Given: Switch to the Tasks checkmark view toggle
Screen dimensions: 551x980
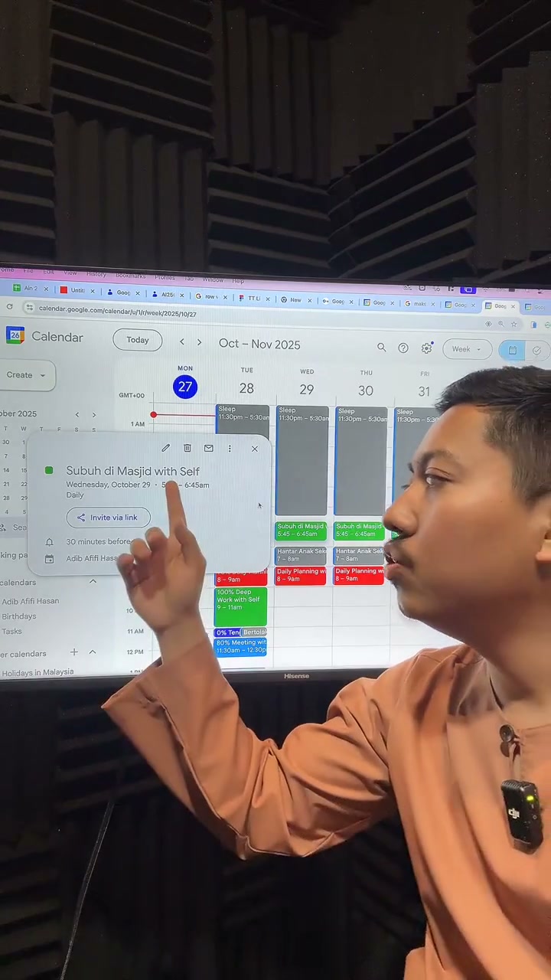Looking at the screenshot, I should pos(537,351).
